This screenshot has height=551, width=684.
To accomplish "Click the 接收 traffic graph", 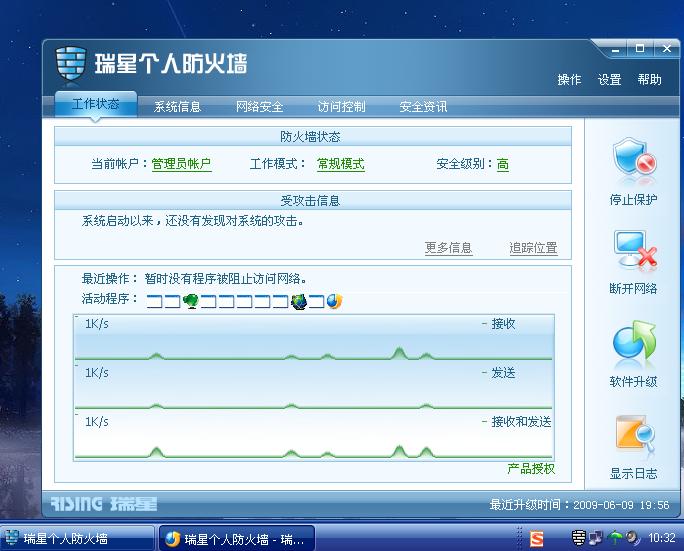I will (x=314, y=338).
